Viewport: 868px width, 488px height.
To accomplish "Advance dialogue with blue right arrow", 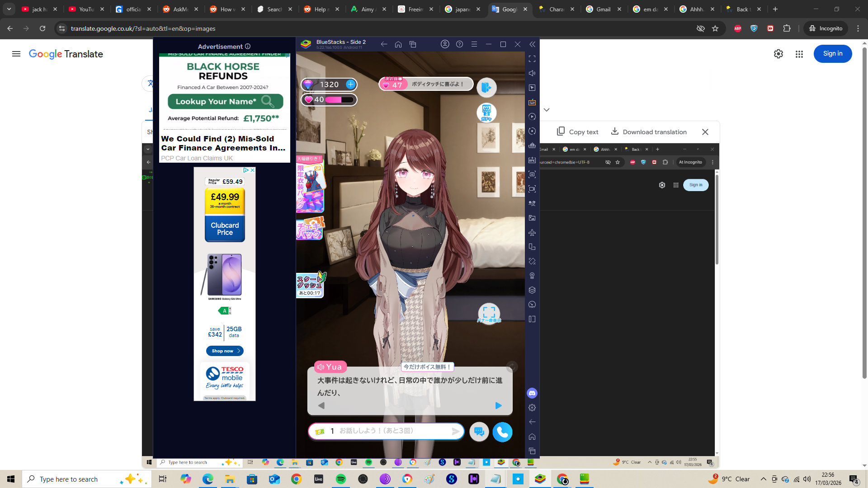I will point(498,406).
